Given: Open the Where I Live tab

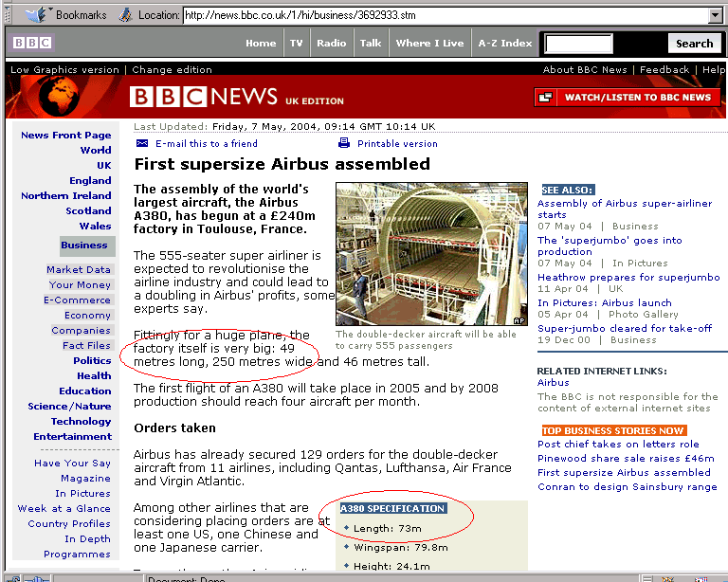Looking at the screenshot, I should point(429,44).
